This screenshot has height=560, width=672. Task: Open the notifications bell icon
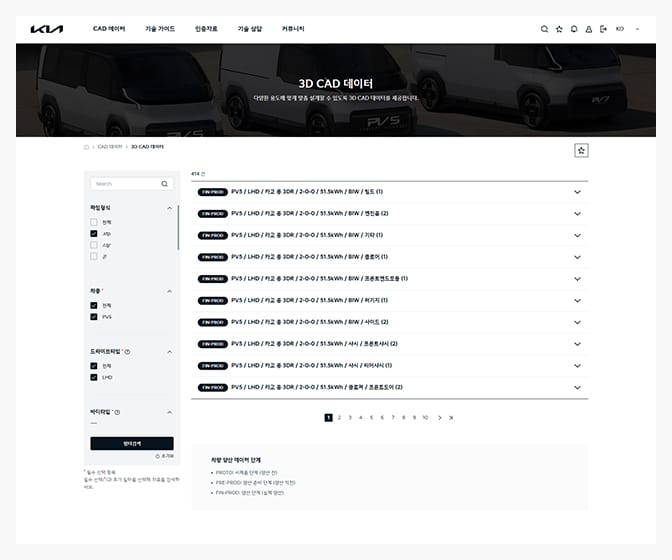pos(574,29)
